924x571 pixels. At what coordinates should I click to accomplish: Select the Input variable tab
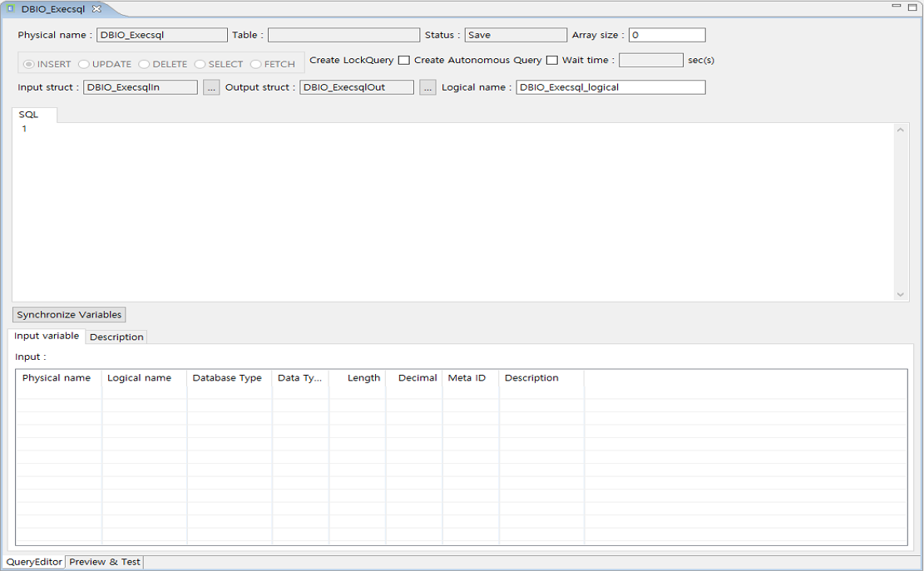46,337
